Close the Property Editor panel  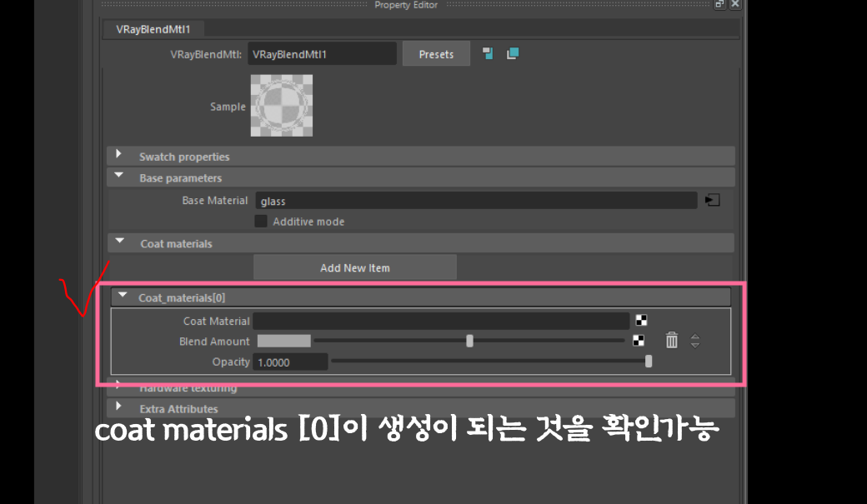pos(734,4)
